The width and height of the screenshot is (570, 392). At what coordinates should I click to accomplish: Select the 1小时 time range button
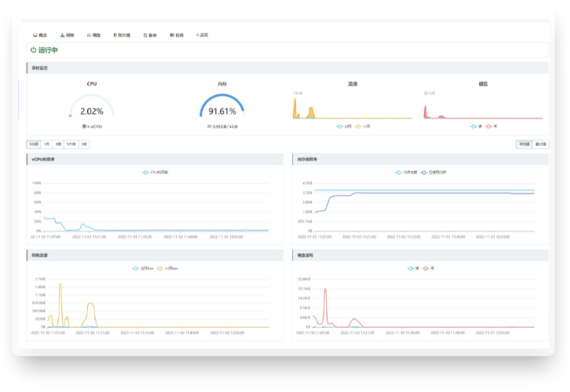click(34, 144)
